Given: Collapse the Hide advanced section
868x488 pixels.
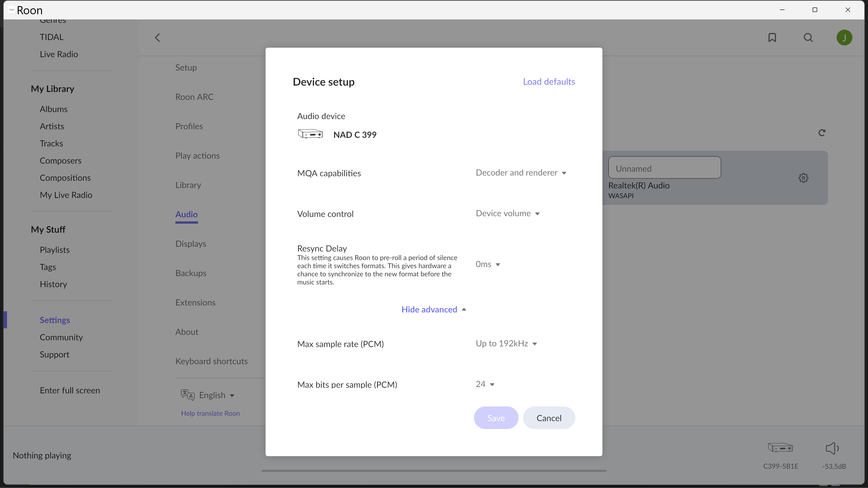Looking at the screenshot, I should tap(434, 310).
